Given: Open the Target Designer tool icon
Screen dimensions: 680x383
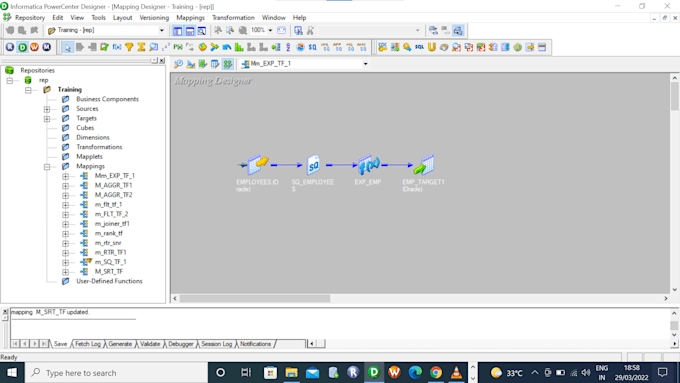Looking at the screenshot, I should pyautogui.click(x=191, y=64).
